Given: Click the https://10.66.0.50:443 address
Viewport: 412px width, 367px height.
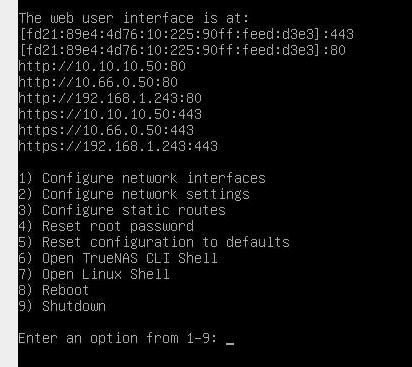Looking at the screenshot, I should [x=106, y=130].
